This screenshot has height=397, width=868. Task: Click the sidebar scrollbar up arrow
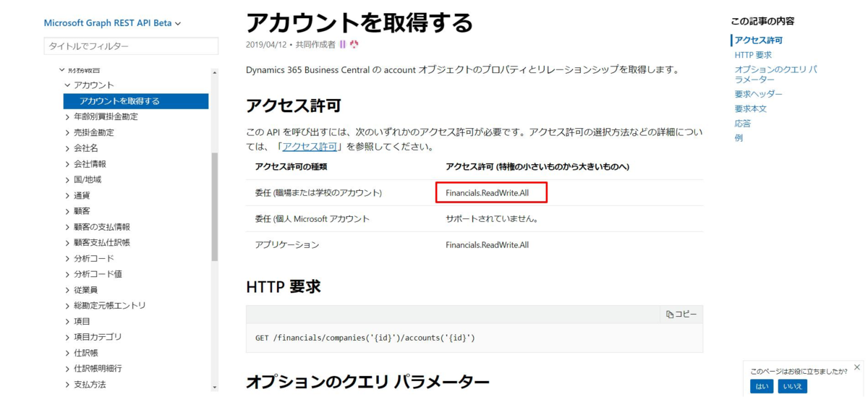pyautogui.click(x=214, y=72)
